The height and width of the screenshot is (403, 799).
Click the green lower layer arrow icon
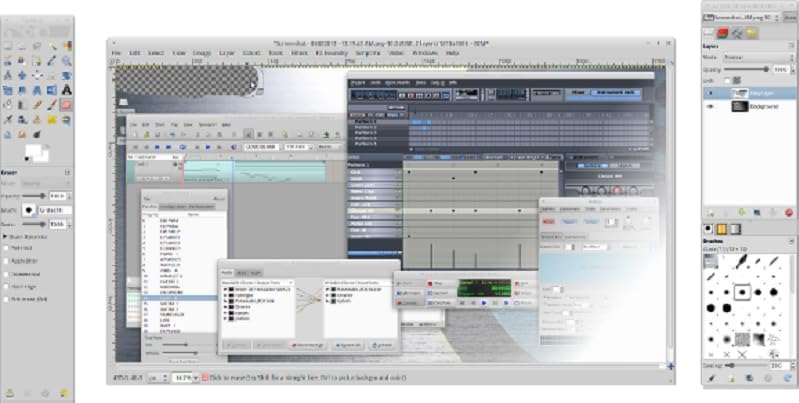pos(741,212)
